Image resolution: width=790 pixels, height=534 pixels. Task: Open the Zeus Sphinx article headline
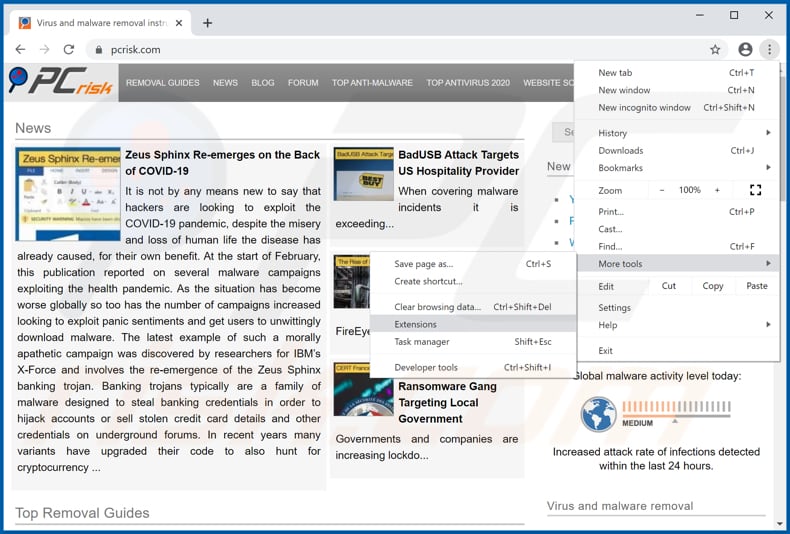tap(222, 162)
